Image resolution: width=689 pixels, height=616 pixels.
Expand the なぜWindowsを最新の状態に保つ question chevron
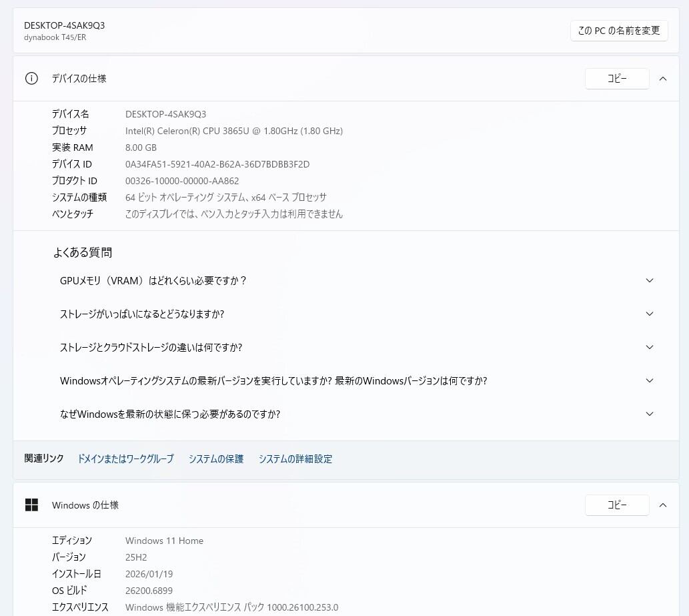(x=650, y=414)
